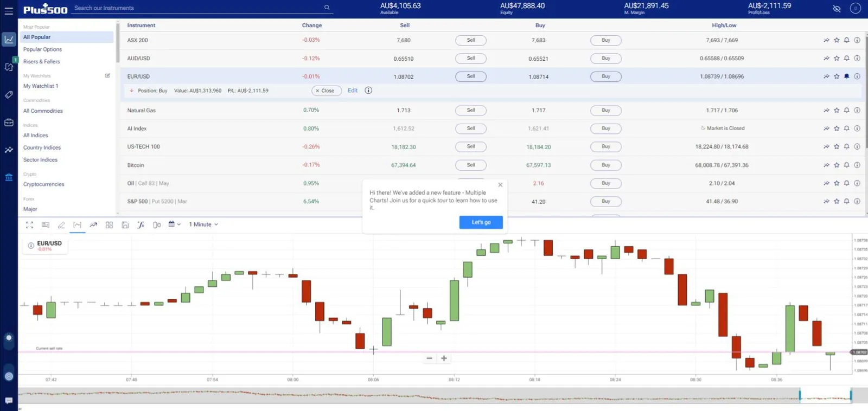
Task: Click Sell button for Natural Gas
Action: [x=471, y=110]
